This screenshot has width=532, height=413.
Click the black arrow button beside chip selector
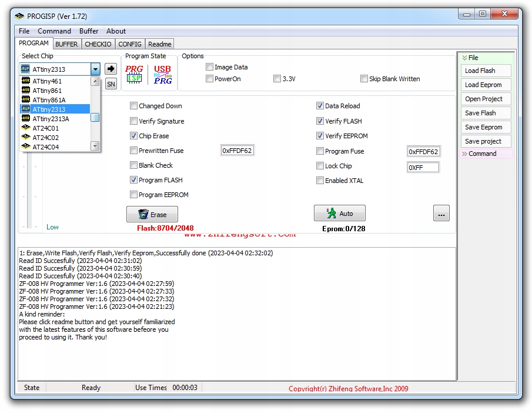111,69
